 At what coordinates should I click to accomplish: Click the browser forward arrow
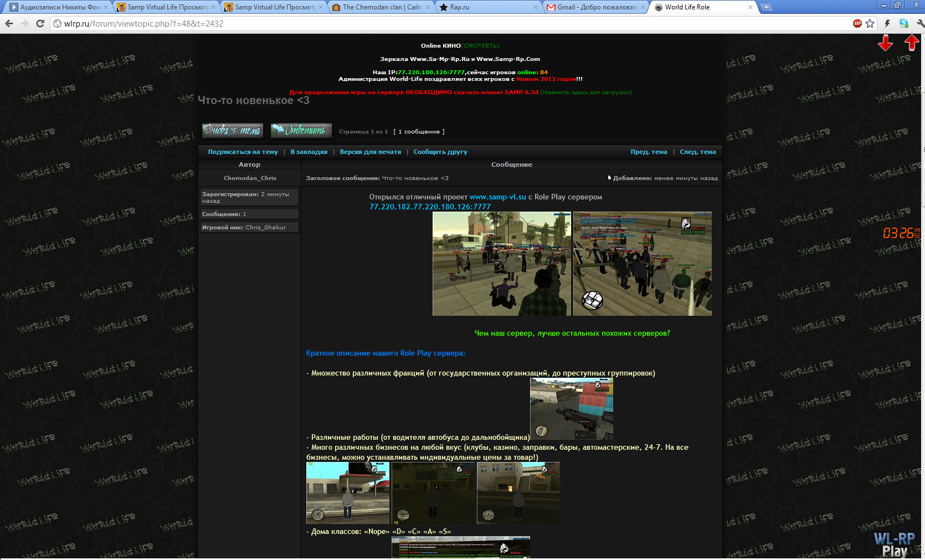point(24,23)
